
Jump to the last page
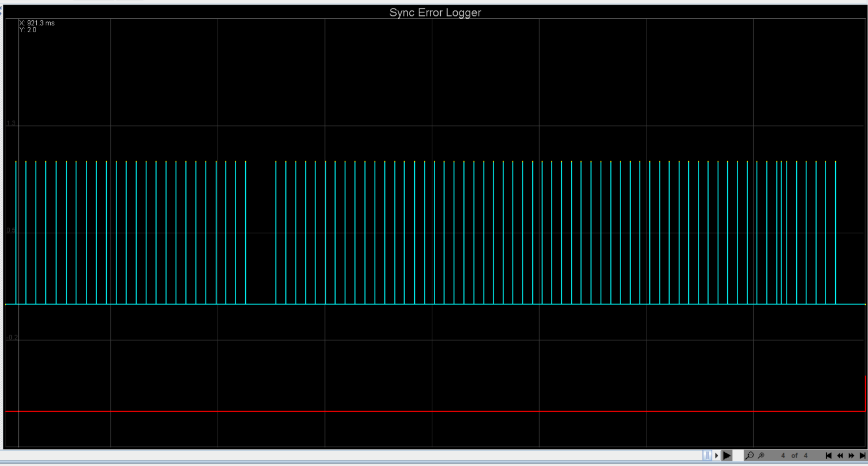(x=862, y=455)
